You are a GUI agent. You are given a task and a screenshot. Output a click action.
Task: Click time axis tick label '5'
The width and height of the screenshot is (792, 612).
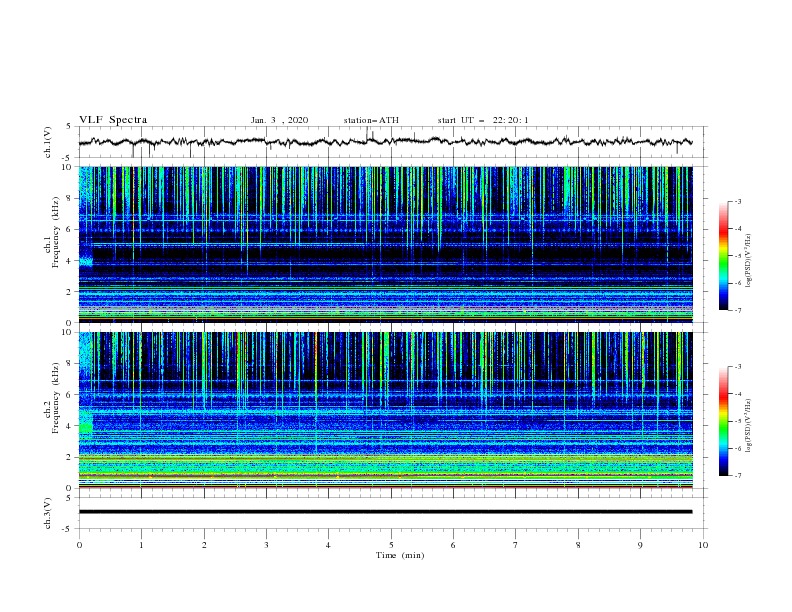point(391,545)
